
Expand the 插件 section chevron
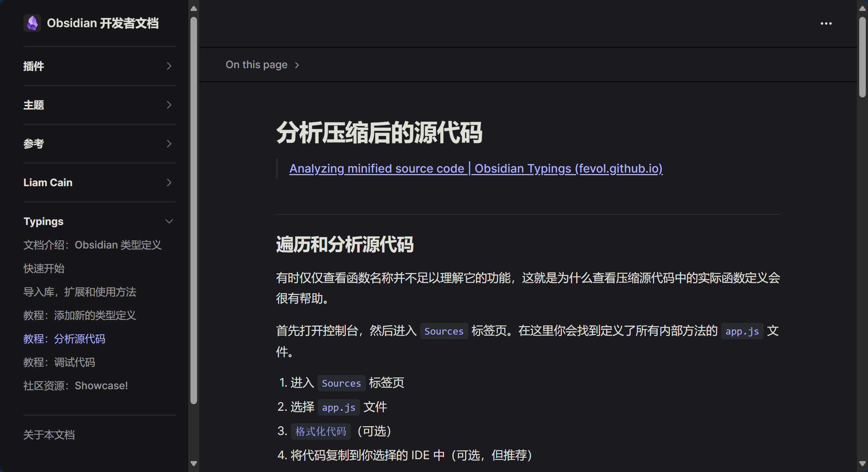pos(169,66)
